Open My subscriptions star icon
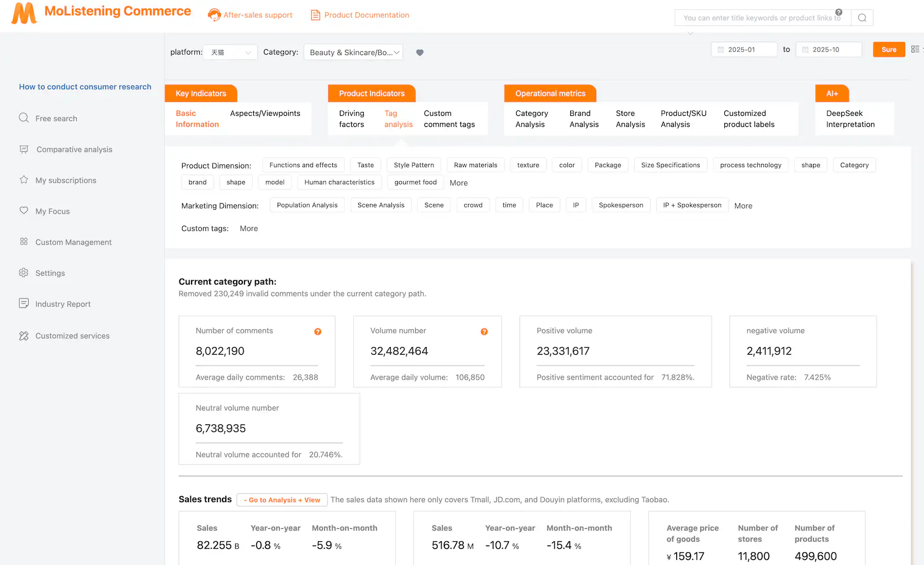Viewport: 924px width, 565px height. click(24, 180)
